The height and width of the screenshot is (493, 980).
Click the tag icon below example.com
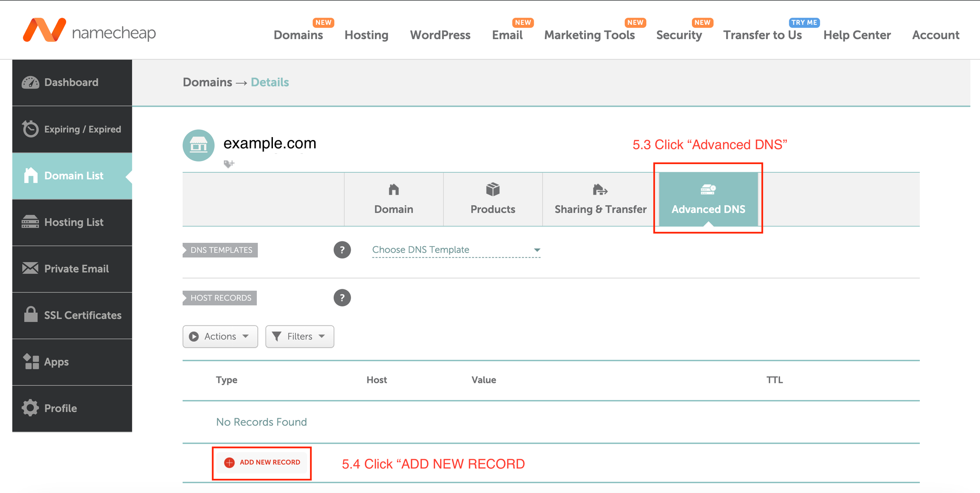(x=229, y=164)
